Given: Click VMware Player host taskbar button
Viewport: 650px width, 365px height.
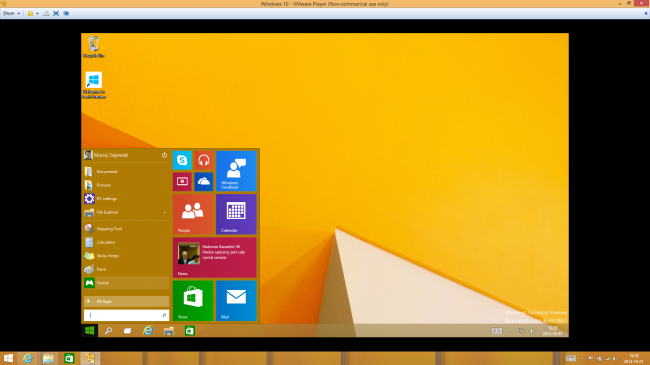Looking at the screenshot, I should coord(90,358).
